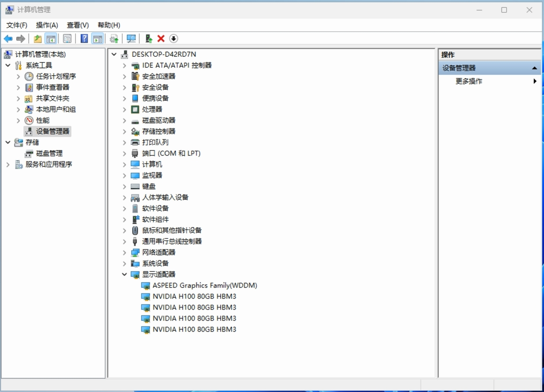Select 计算机管理(本地) root in left tree
Viewport: 544px width, 392px height.
[40, 54]
